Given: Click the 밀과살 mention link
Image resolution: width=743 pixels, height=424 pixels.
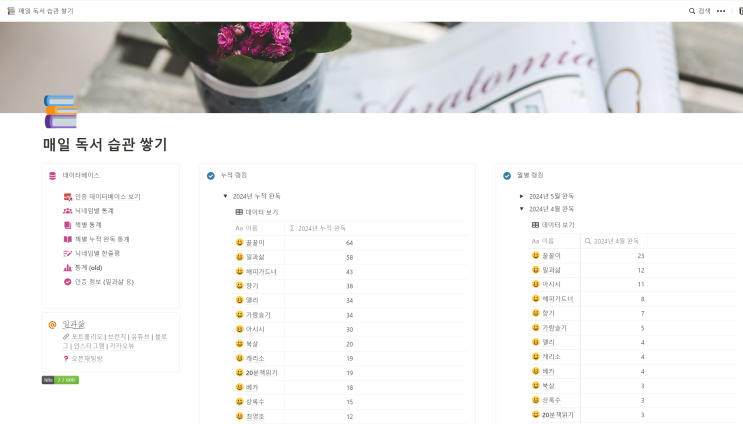Looking at the screenshot, I should pyautogui.click(x=73, y=325).
